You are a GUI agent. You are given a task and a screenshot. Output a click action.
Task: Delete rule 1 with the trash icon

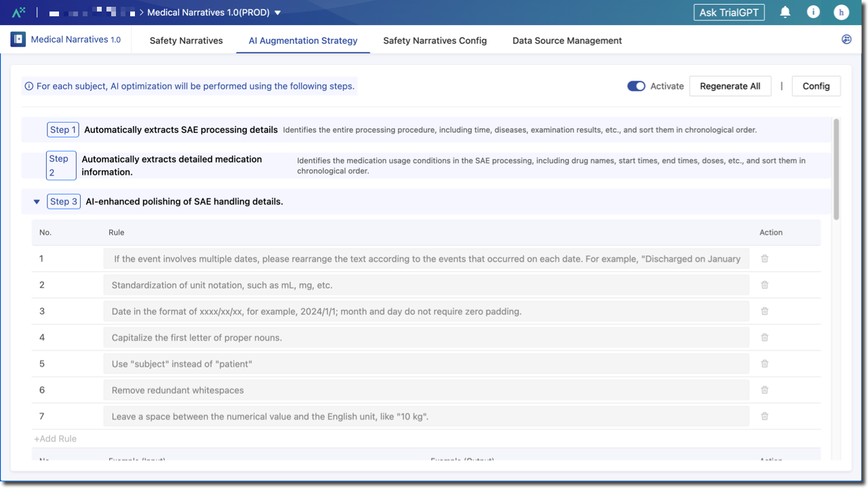click(x=765, y=258)
